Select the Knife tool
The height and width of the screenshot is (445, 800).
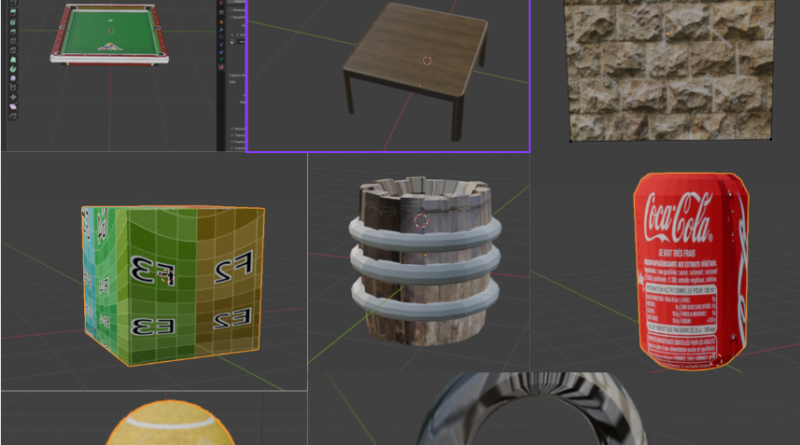(13, 50)
